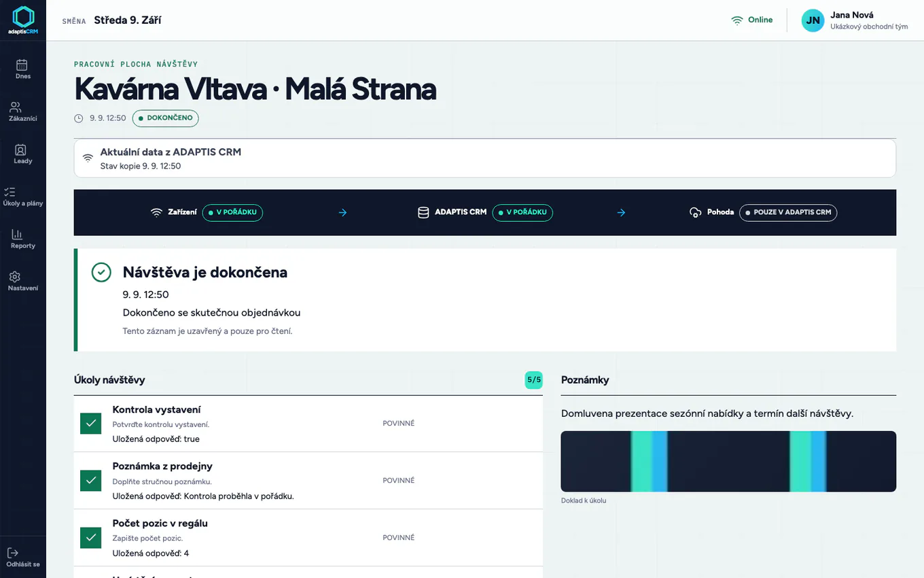This screenshot has height=578, width=924.
Task: Click Doklad k úkolu caption
Action: click(584, 500)
